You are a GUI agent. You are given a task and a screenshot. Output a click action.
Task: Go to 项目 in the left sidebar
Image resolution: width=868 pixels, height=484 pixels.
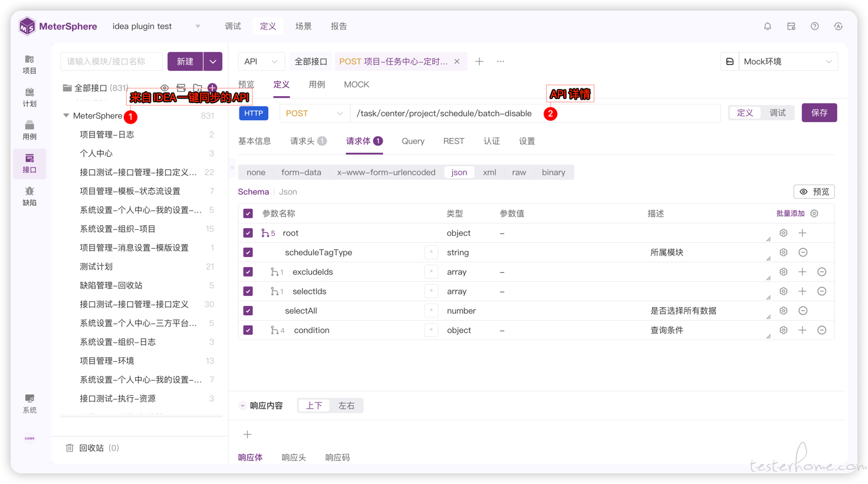coord(29,65)
